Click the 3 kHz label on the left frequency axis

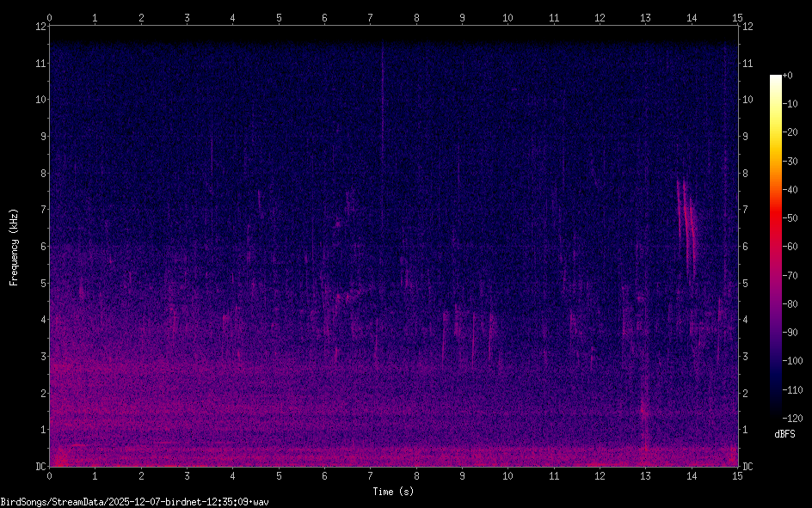coord(40,357)
